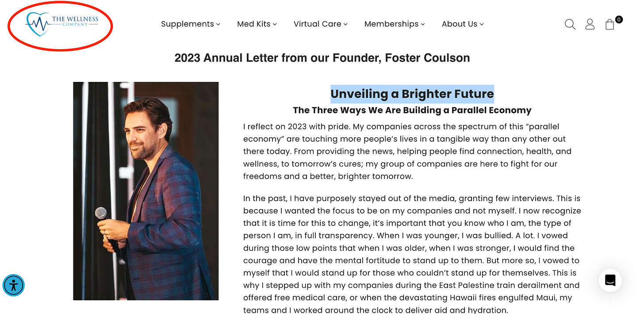
Task: Open the Memberships menu
Action: coord(395,24)
